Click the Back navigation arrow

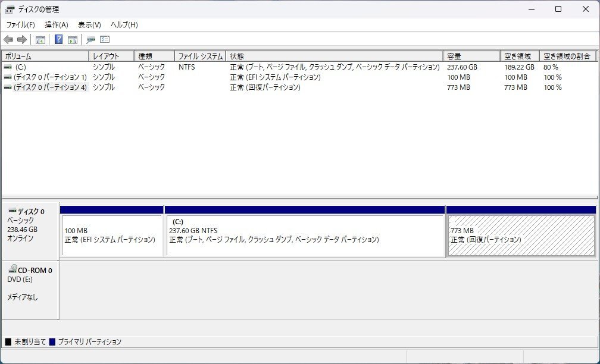pyautogui.click(x=8, y=39)
